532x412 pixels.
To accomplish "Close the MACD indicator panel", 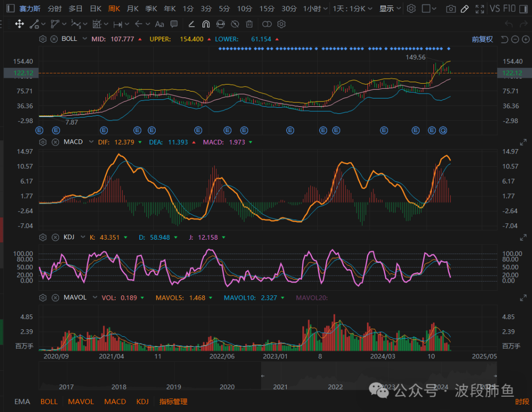I will pos(55,142).
